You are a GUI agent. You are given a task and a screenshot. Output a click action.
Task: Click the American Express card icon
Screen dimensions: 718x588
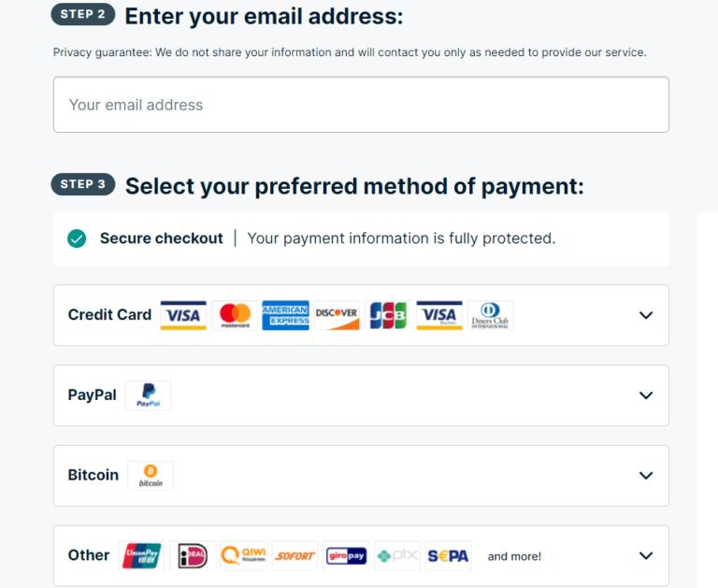click(x=285, y=315)
